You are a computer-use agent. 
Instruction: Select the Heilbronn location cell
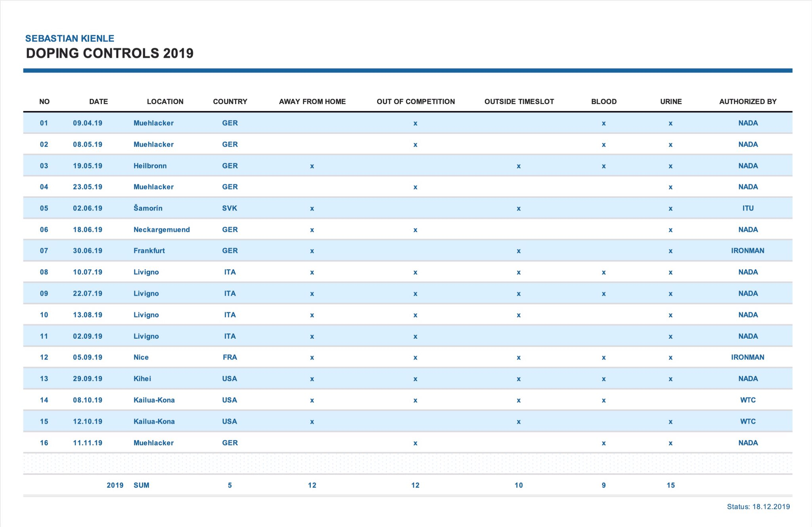click(x=150, y=166)
